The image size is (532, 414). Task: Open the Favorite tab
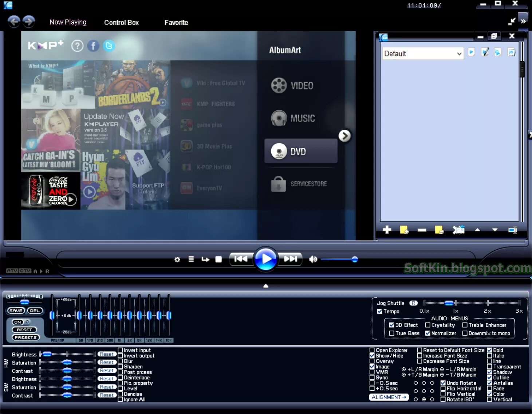point(176,23)
